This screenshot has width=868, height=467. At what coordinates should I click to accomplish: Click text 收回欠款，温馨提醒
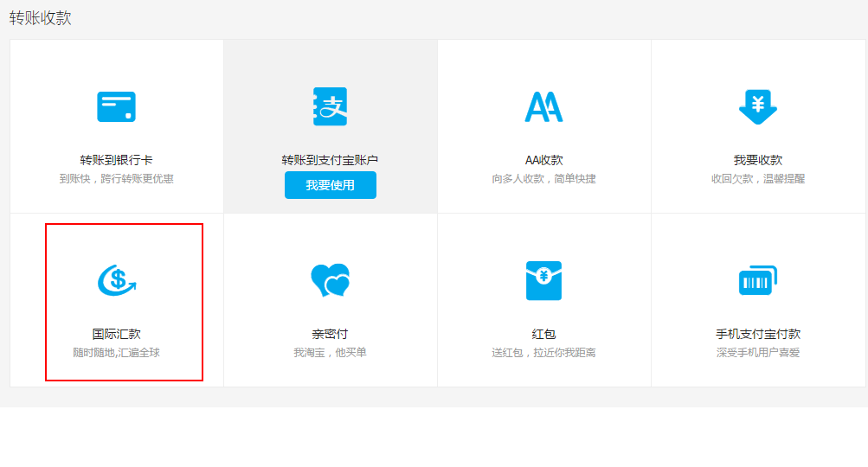coord(758,179)
